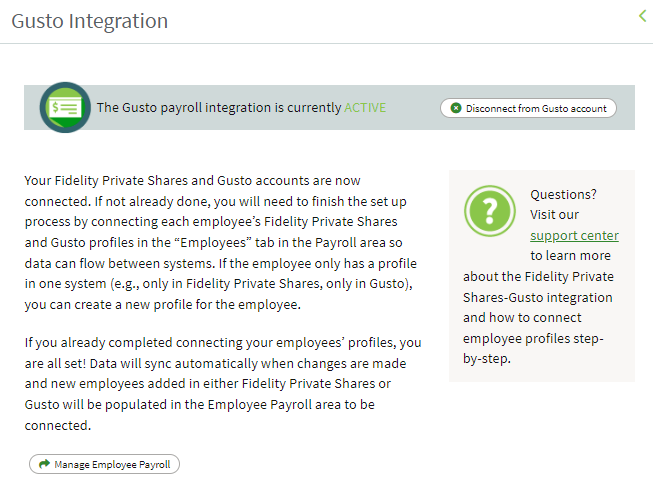Viewport: 653px width, 482px height.
Task: Click the paragraph starting "If you already completed"
Action: pyautogui.click(x=223, y=384)
